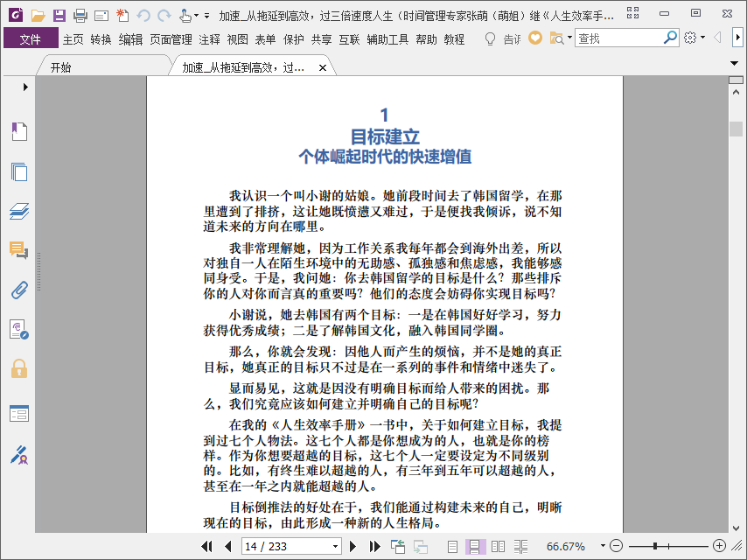Expand the left navigation panel arrow
The height and width of the screenshot is (560, 747).
25,87
